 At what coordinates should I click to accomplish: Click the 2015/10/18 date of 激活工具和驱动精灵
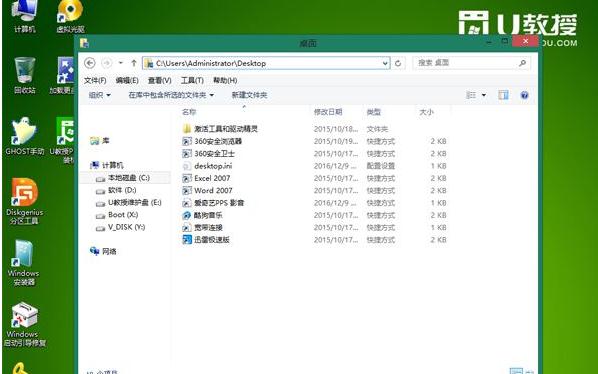click(336, 129)
